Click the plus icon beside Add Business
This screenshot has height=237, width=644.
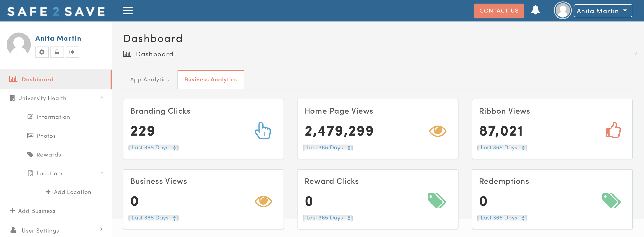pyautogui.click(x=12, y=210)
